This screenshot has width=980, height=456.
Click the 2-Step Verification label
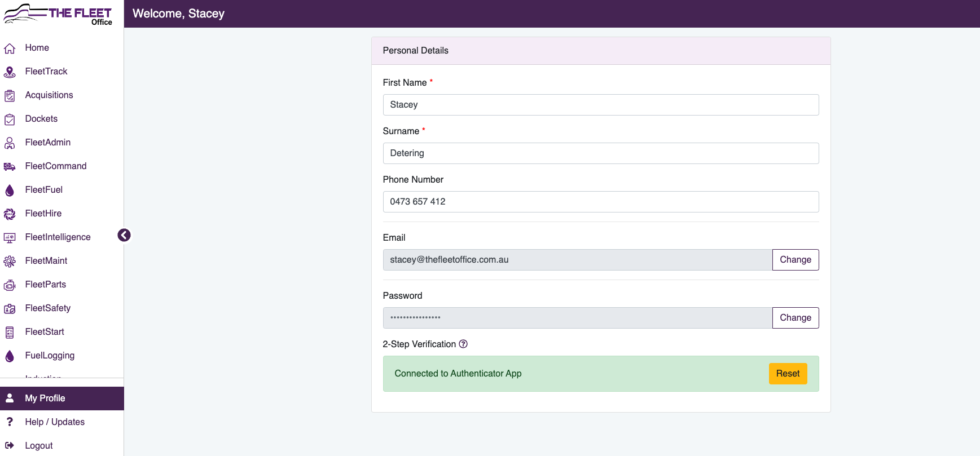[419, 344]
